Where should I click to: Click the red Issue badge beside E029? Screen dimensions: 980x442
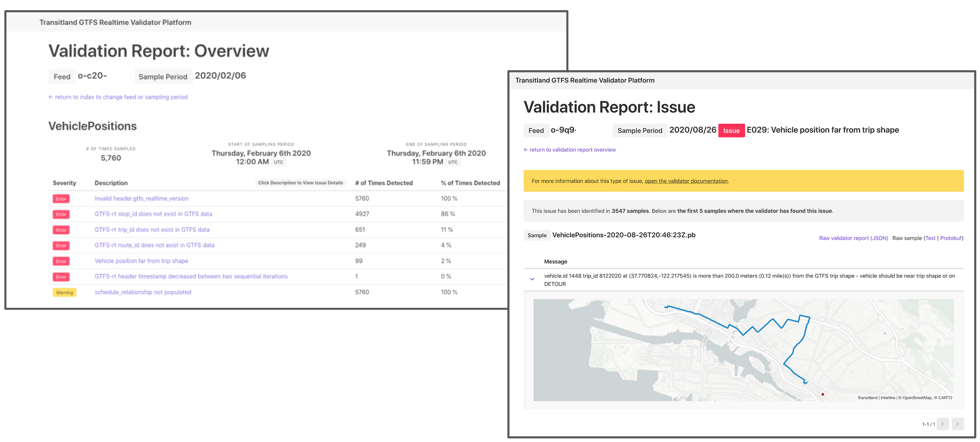[731, 130]
